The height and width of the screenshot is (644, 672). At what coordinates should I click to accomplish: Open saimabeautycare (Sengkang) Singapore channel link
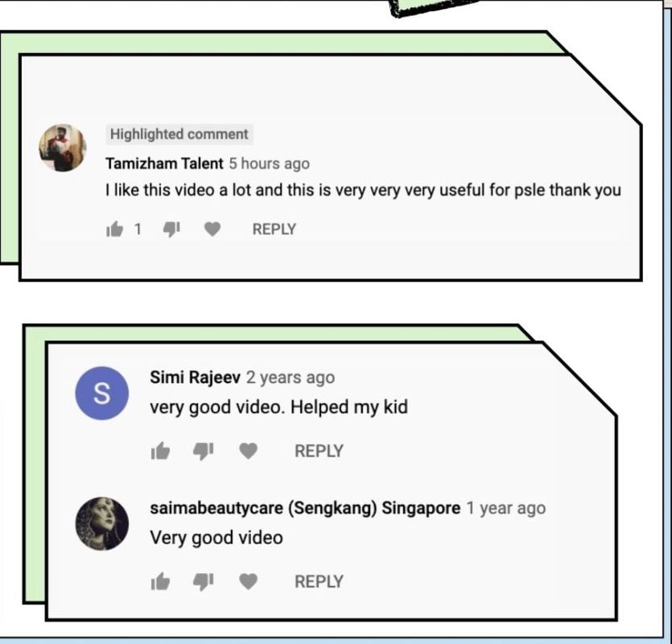click(x=305, y=508)
